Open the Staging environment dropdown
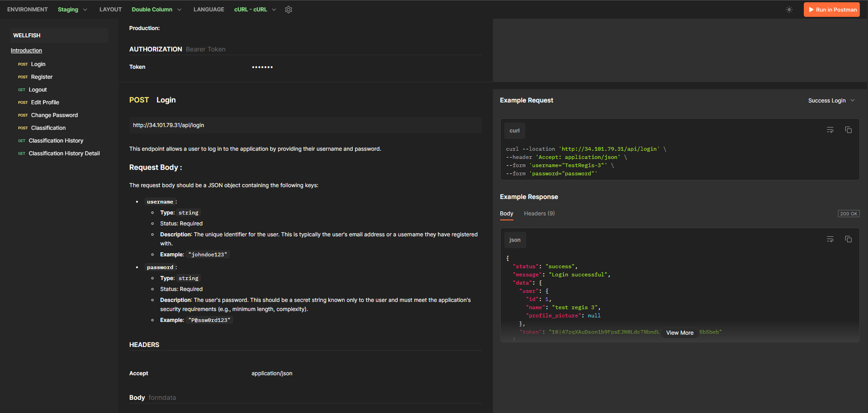 72,10
